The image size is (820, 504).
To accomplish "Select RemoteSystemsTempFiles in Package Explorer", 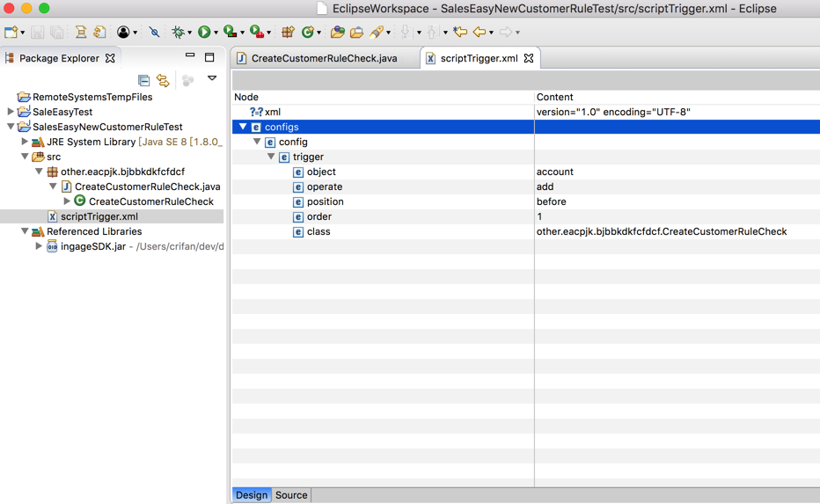I will click(92, 97).
